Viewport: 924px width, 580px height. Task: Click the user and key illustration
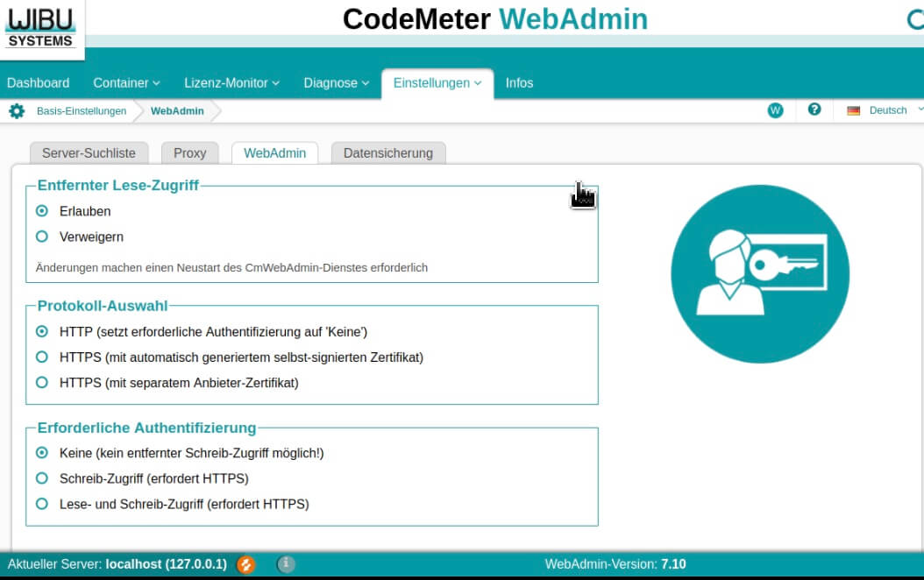coord(760,274)
